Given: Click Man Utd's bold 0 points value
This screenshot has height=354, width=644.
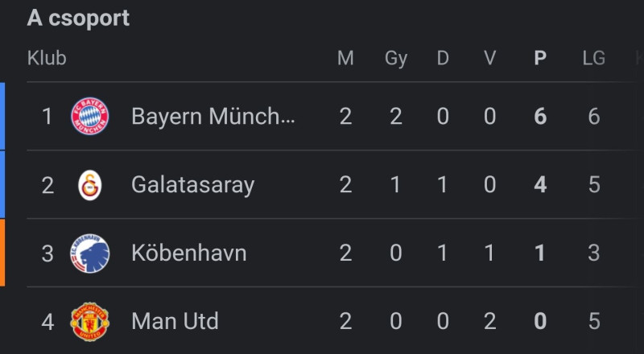Looking at the screenshot, I should (x=540, y=322).
